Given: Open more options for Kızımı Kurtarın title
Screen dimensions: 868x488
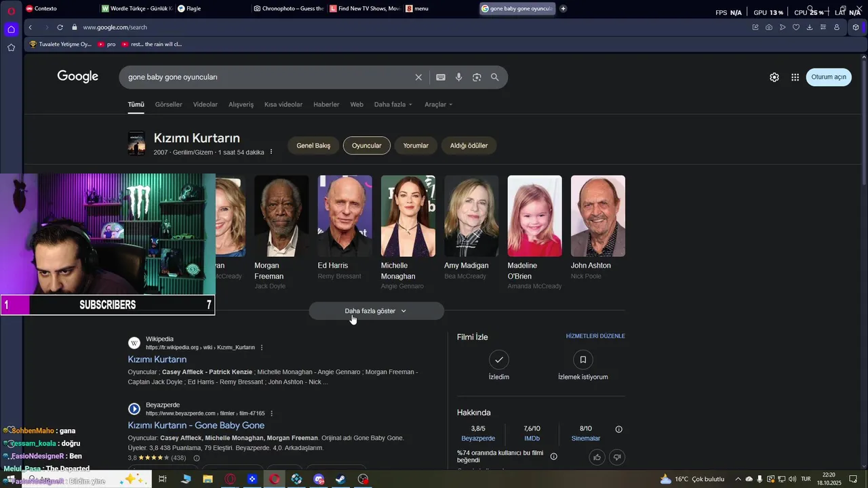Looking at the screenshot, I should click(271, 152).
